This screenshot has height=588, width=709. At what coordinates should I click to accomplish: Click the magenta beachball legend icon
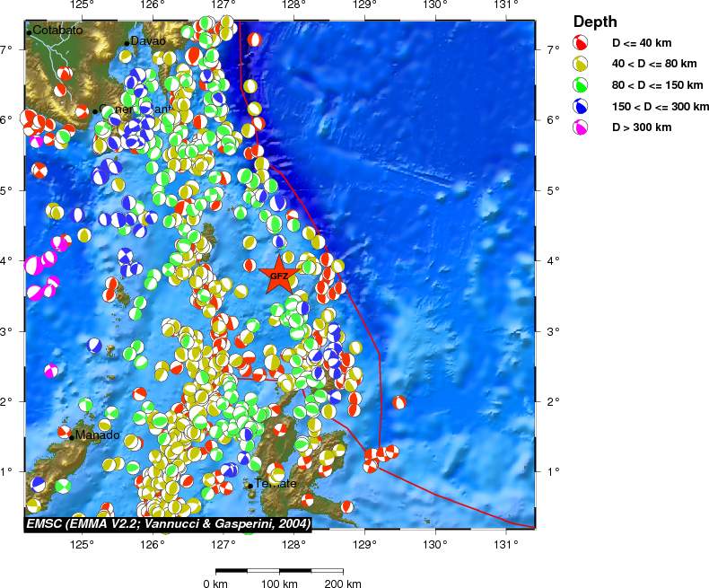point(582,127)
